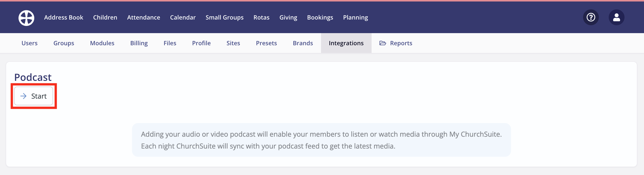
Task: Click the Podcast heading
Action: pyautogui.click(x=33, y=77)
